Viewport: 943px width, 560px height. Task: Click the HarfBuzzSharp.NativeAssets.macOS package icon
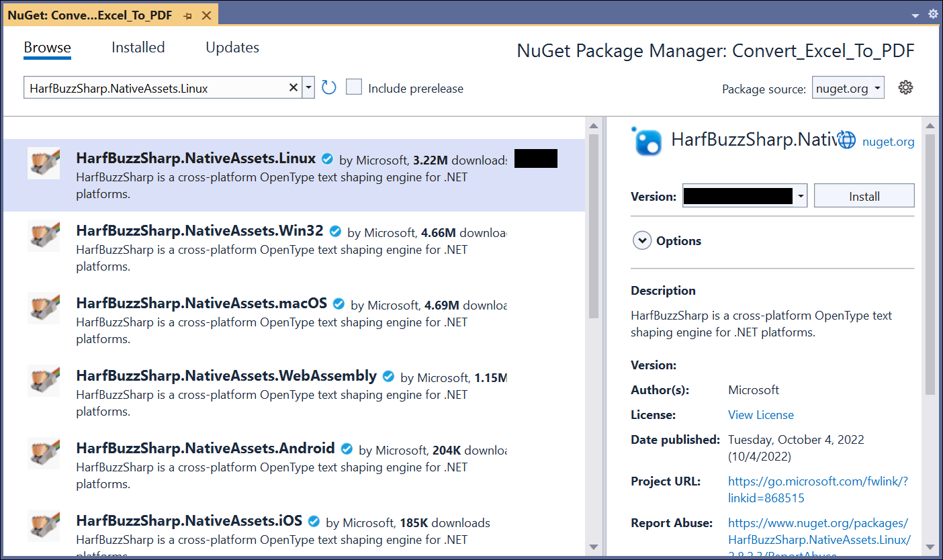pos(44,308)
